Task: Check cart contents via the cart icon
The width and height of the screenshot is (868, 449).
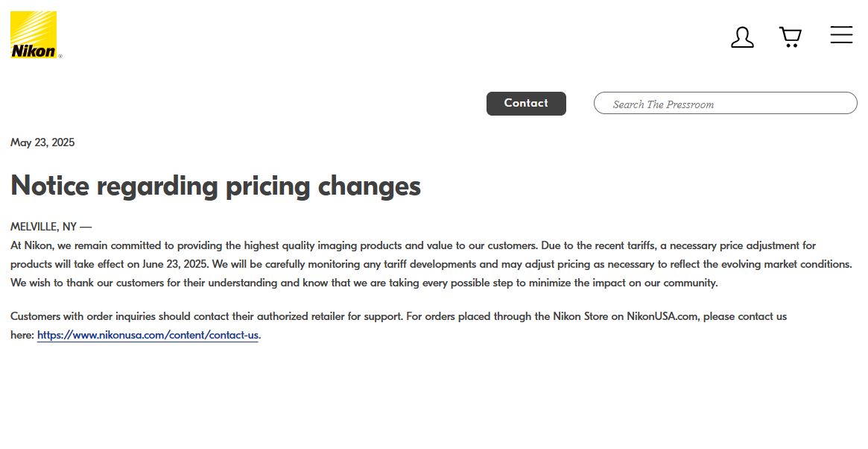Action: [790, 35]
